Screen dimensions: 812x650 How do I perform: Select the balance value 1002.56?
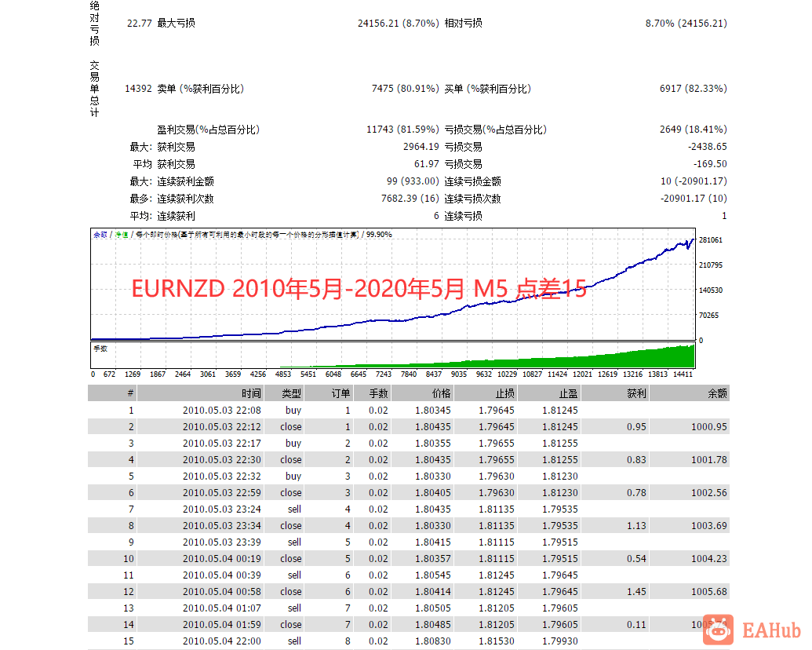(709, 492)
